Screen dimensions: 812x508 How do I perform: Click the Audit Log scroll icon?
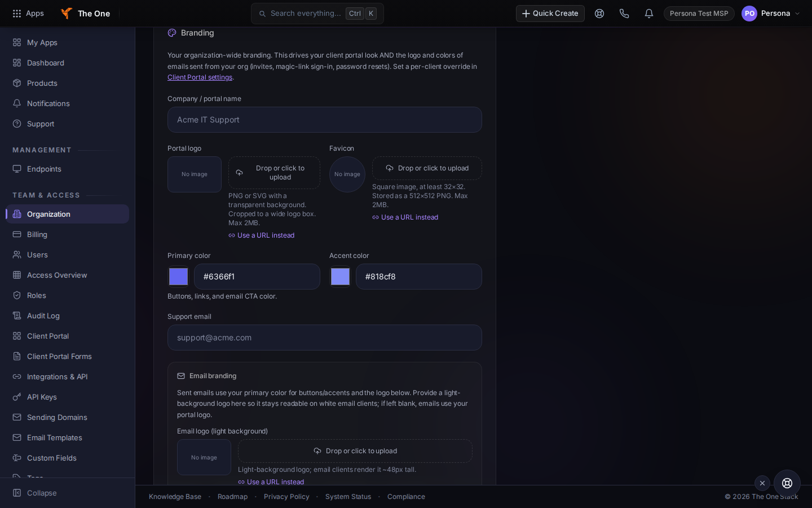pos(17,316)
